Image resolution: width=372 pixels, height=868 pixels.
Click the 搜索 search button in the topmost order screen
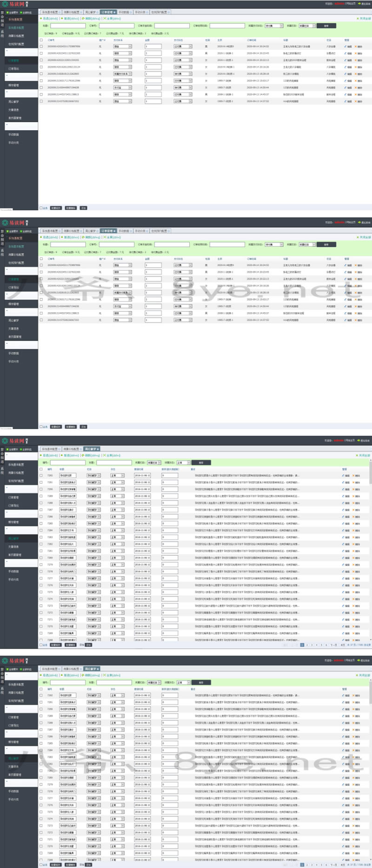click(326, 26)
